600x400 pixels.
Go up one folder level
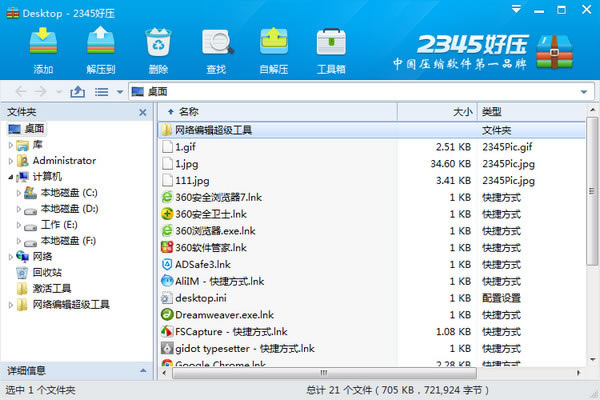click(x=78, y=91)
